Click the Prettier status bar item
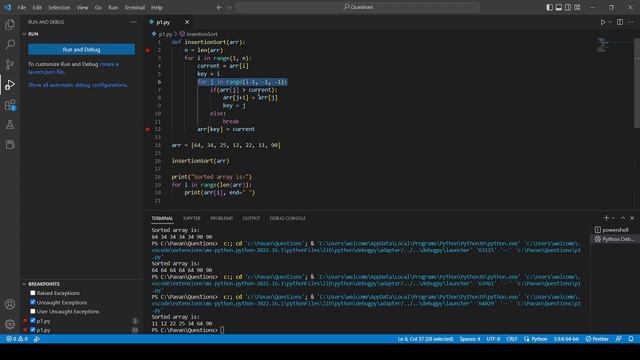 [597, 339]
